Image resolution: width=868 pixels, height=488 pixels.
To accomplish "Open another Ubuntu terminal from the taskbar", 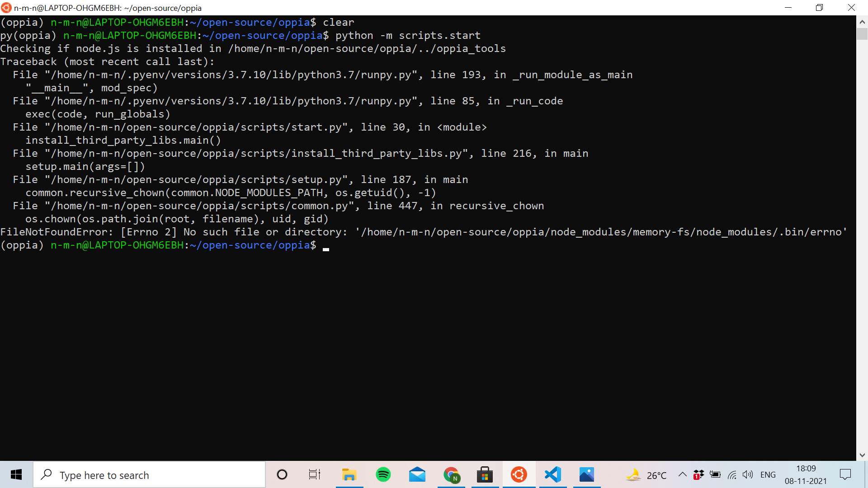I will tap(519, 474).
